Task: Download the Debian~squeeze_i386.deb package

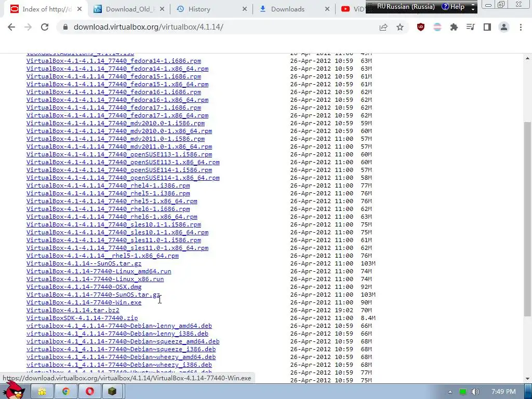Action: point(121,349)
